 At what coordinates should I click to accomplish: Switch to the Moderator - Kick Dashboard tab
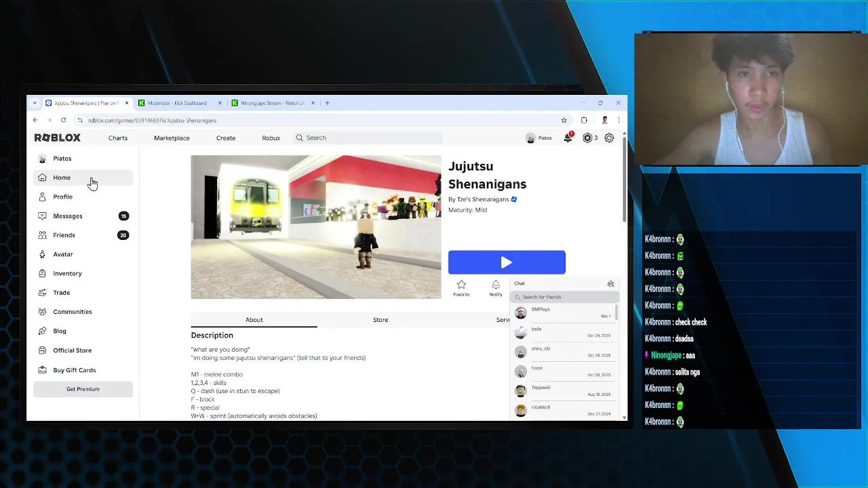click(x=180, y=103)
